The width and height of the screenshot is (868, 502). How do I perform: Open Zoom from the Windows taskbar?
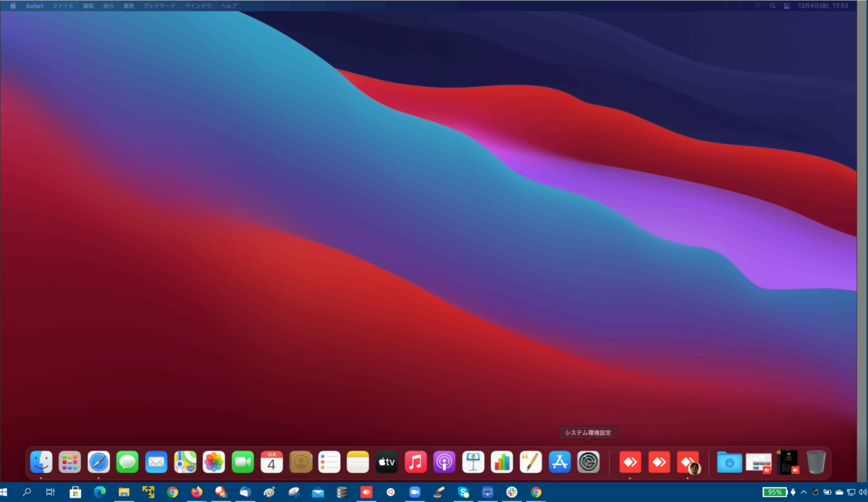(415, 493)
